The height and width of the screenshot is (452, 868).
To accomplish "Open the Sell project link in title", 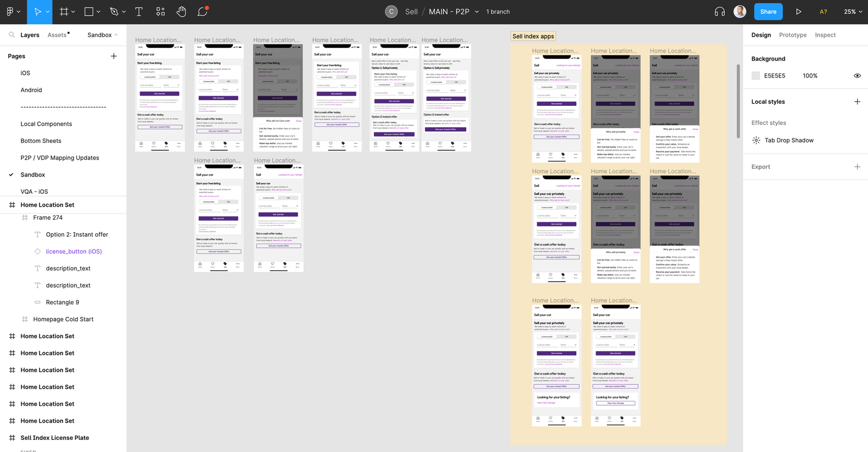I will point(411,12).
